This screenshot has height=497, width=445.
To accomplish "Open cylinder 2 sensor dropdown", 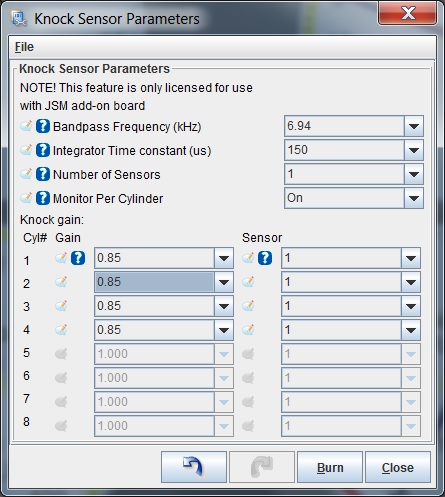I will point(411,282).
